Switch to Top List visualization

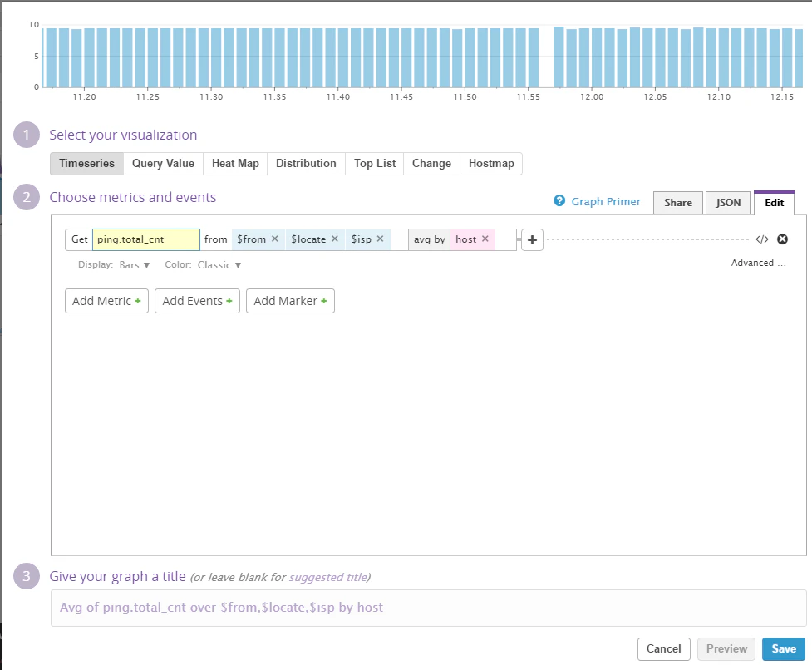click(374, 164)
